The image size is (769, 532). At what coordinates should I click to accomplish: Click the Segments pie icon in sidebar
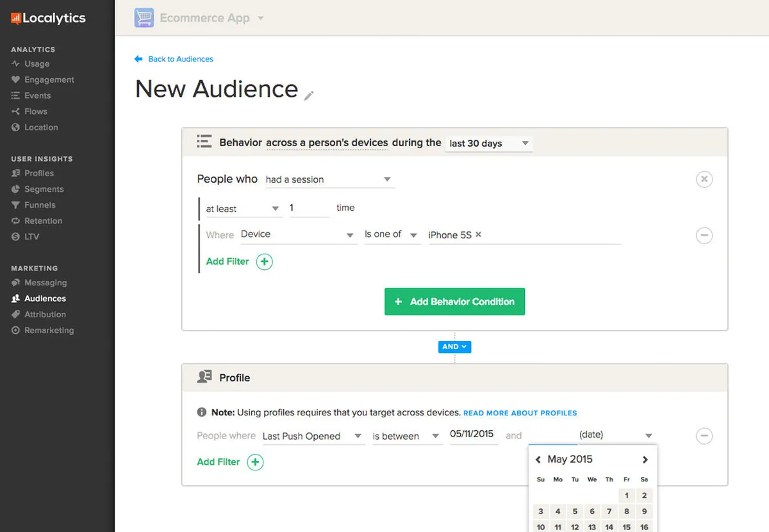point(16,189)
